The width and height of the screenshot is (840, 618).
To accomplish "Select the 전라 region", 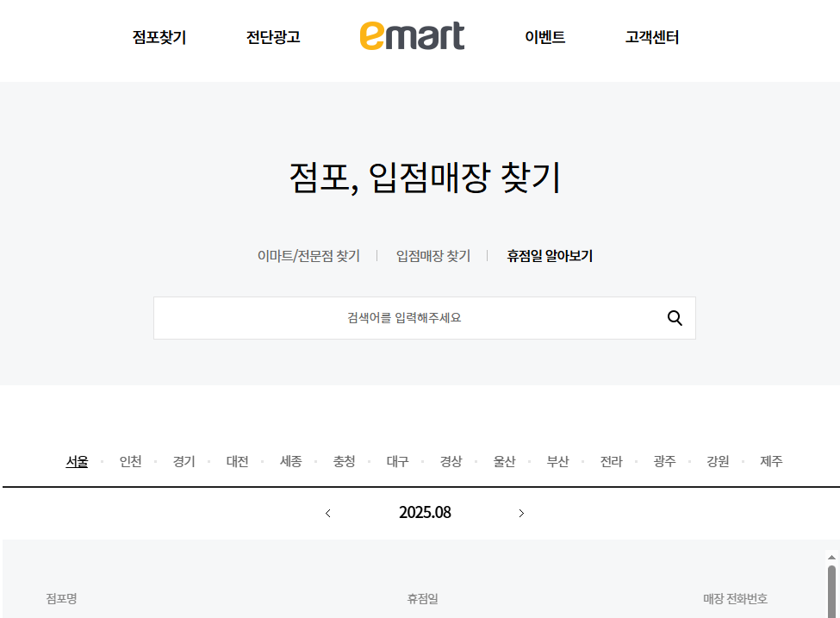I will pos(611,461).
